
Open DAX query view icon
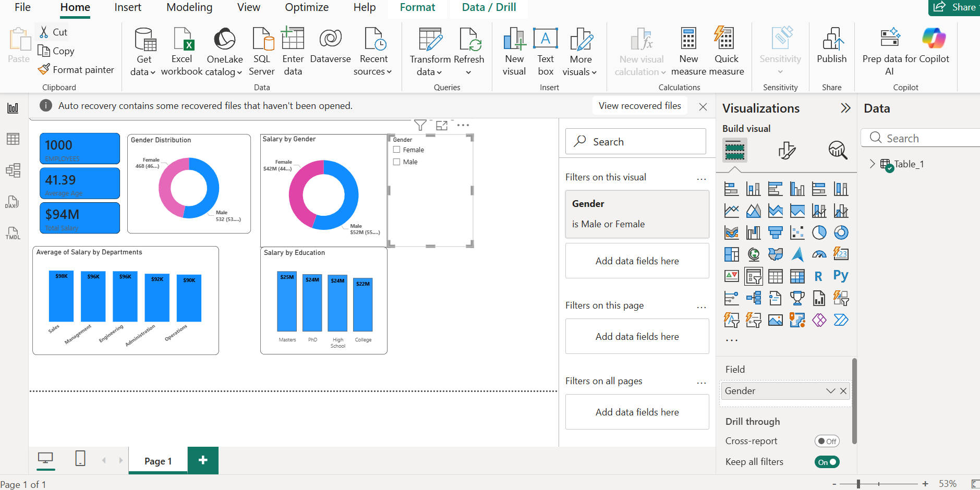coord(13,202)
